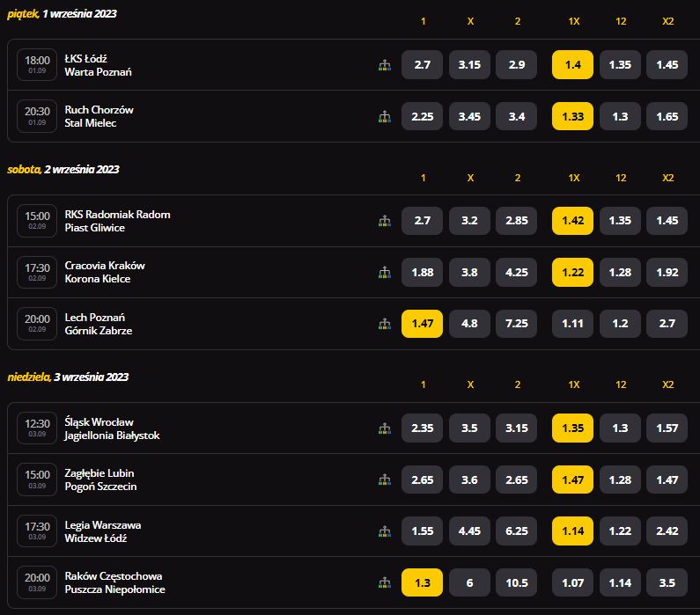Open statistics icon for Radomiak Radom match
This screenshot has height=615, width=700.
point(385,221)
